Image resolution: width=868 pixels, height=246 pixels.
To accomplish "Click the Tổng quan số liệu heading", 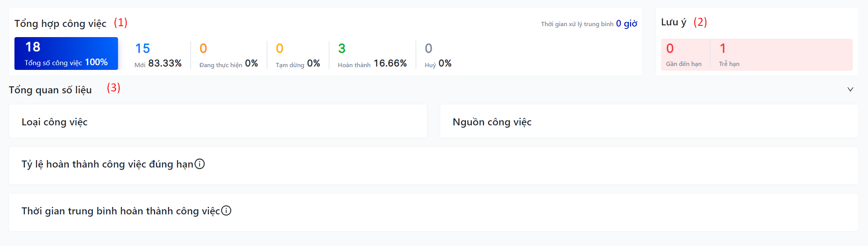I will (50, 90).
